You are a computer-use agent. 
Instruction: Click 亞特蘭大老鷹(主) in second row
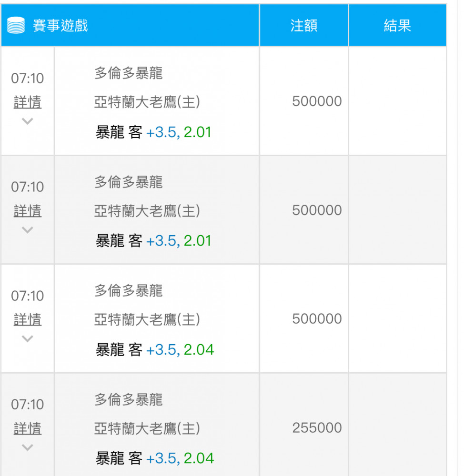coord(147,211)
